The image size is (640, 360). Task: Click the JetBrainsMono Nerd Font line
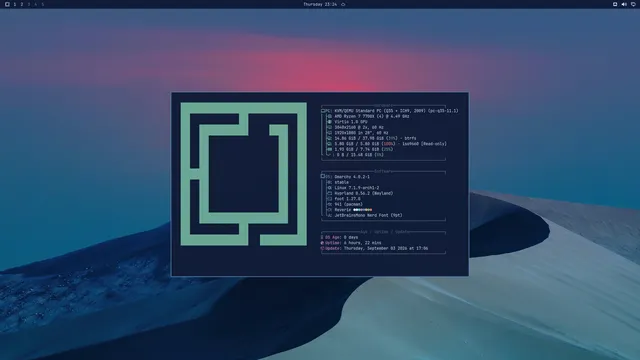(368, 215)
